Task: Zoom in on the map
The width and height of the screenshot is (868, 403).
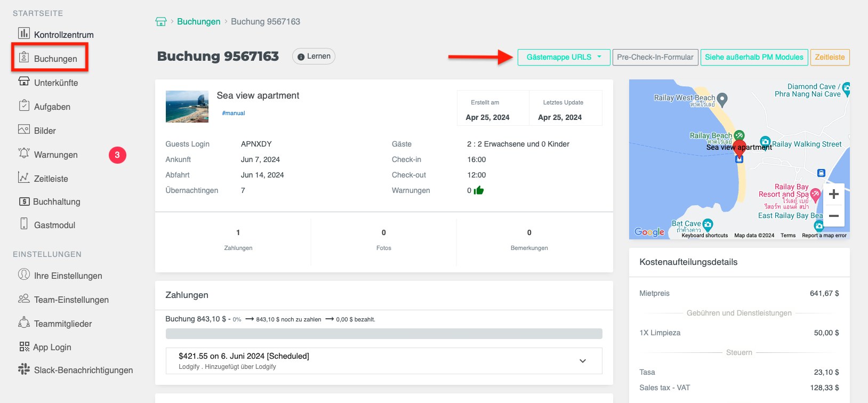Action: (834, 195)
